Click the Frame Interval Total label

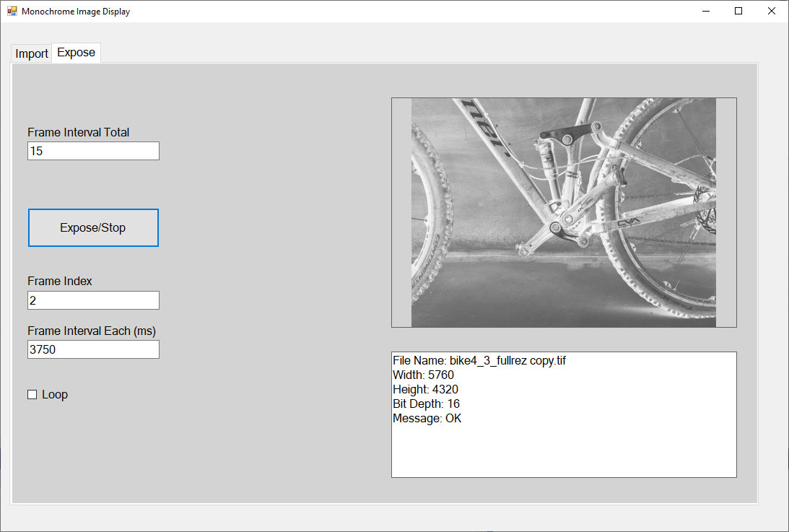[x=79, y=132]
